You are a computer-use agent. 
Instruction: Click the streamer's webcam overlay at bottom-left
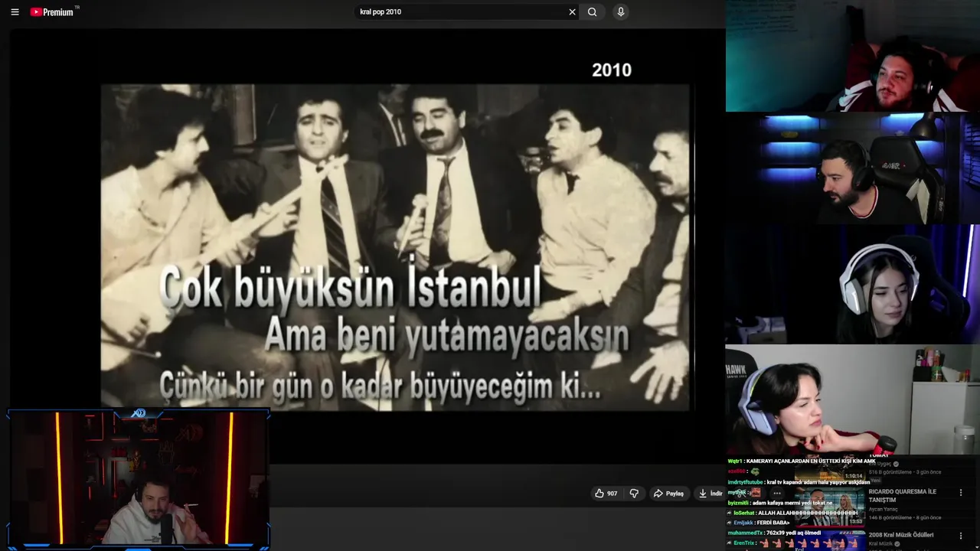click(139, 480)
